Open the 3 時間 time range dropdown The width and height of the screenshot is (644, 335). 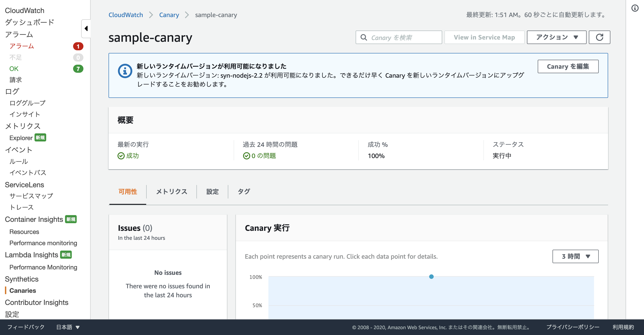click(x=575, y=256)
